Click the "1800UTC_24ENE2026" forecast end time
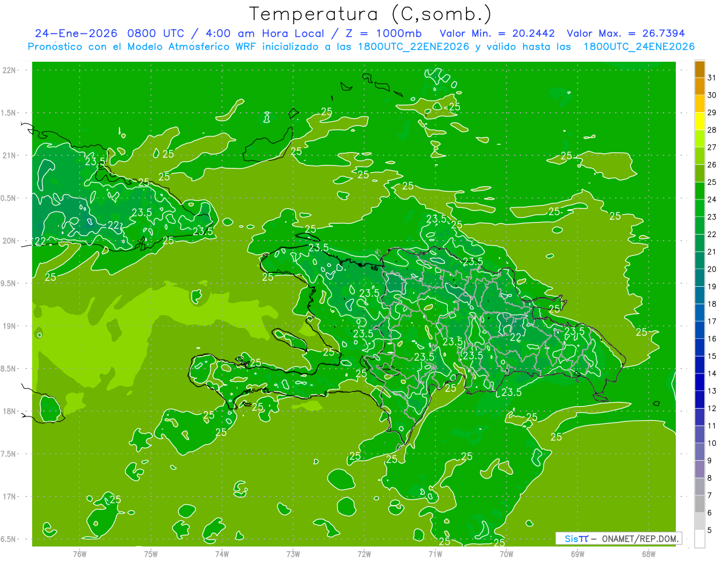Viewport: 728px width, 562px height. (639, 47)
